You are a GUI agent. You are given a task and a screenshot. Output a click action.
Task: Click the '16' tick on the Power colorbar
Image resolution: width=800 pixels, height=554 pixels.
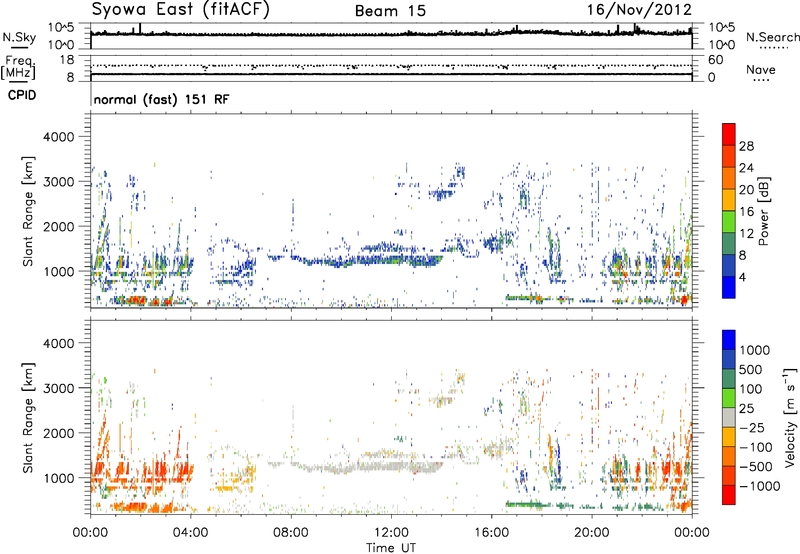(746, 212)
